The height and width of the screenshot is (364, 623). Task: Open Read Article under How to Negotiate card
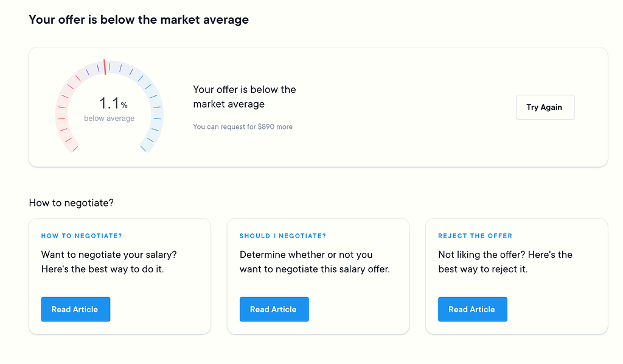click(75, 309)
